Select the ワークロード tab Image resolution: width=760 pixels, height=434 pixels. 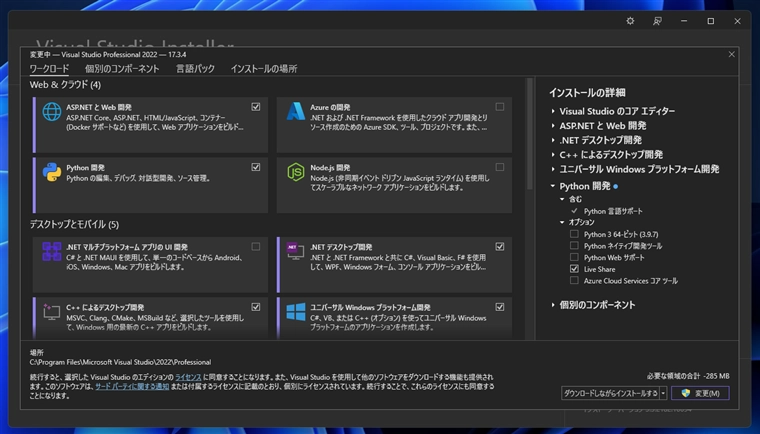point(49,69)
